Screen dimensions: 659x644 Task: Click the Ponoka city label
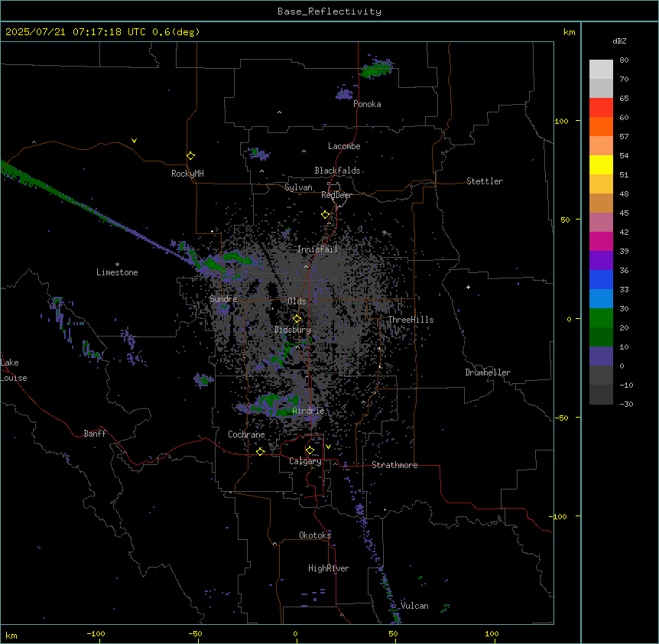coord(367,104)
